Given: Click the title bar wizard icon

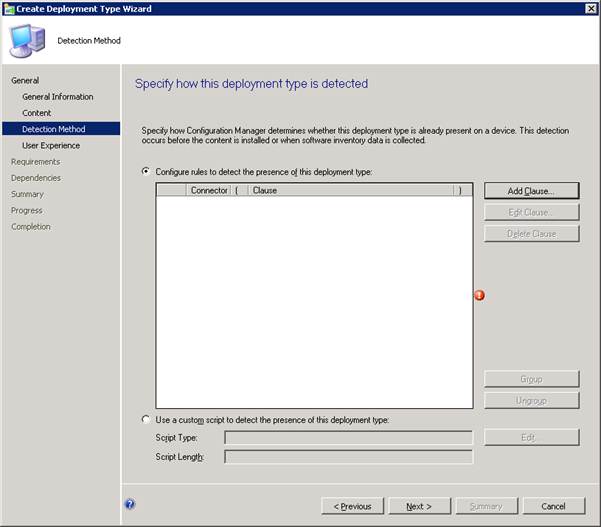Looking at the screenshot, I should coord(8,7).
